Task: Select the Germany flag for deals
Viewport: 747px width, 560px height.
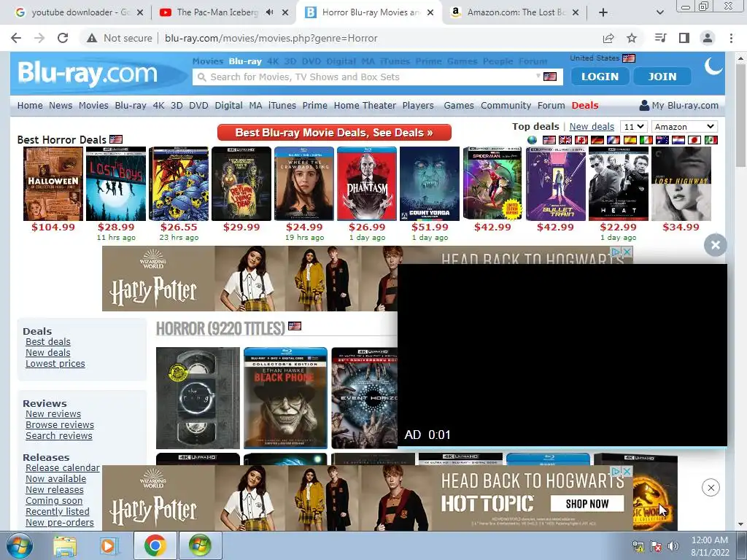Action: 597,140
